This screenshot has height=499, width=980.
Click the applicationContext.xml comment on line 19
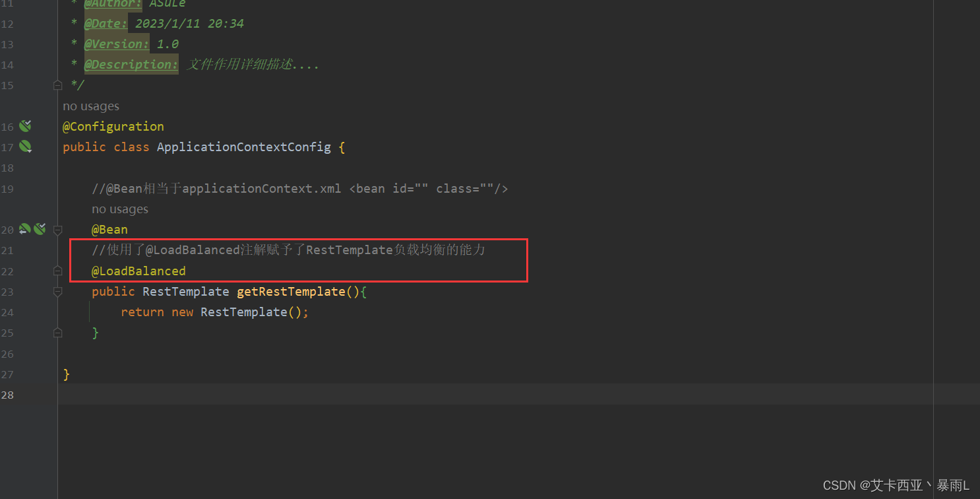click(300, 188)
